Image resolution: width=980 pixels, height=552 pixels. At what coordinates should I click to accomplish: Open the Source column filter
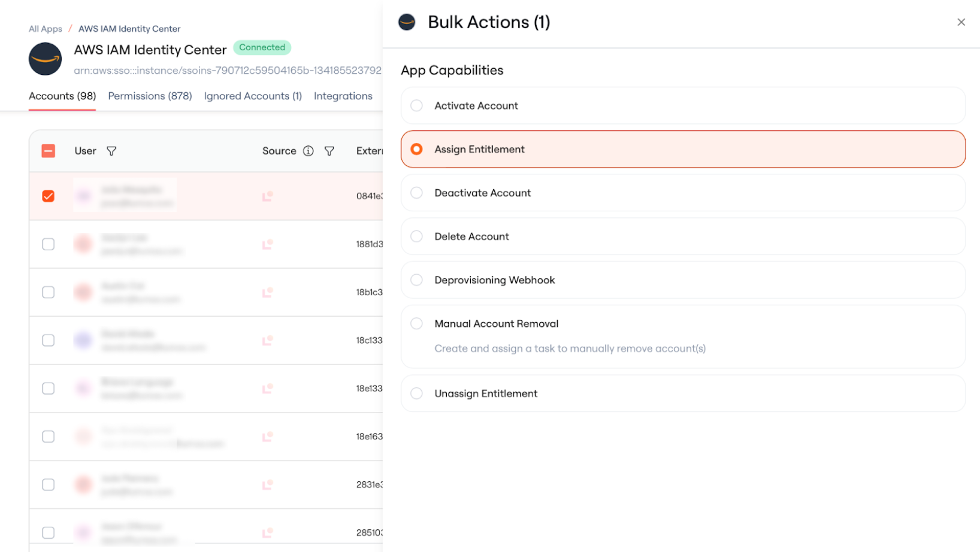pyautogui.click(x=329, y=151)
